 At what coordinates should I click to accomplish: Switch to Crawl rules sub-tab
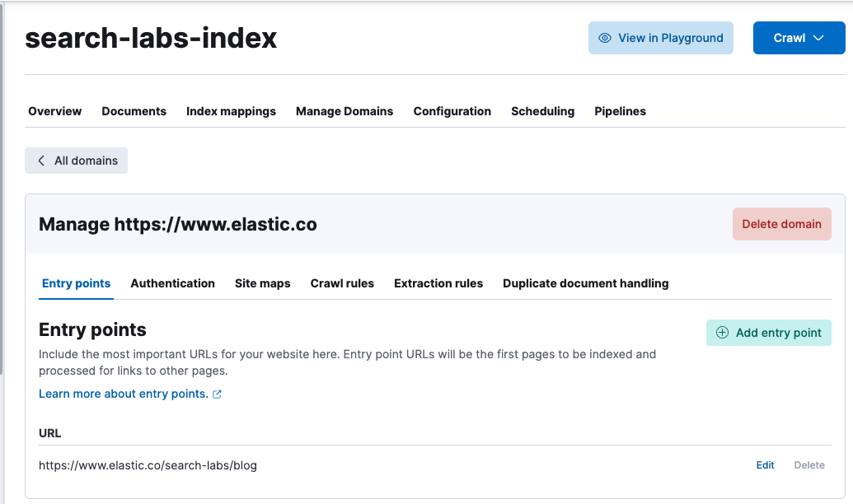tap(342, 283)
